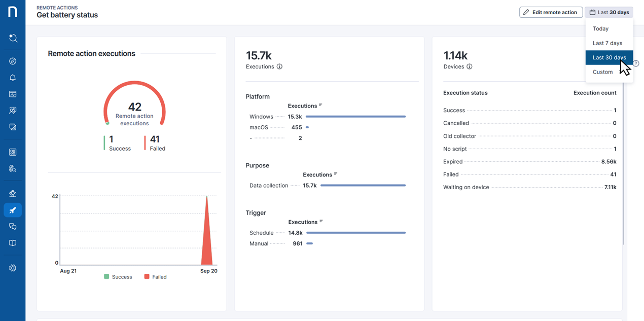Click the info icon beside Executions
The height and width of the screenshot is (321, 644).
tap(279, 66)
